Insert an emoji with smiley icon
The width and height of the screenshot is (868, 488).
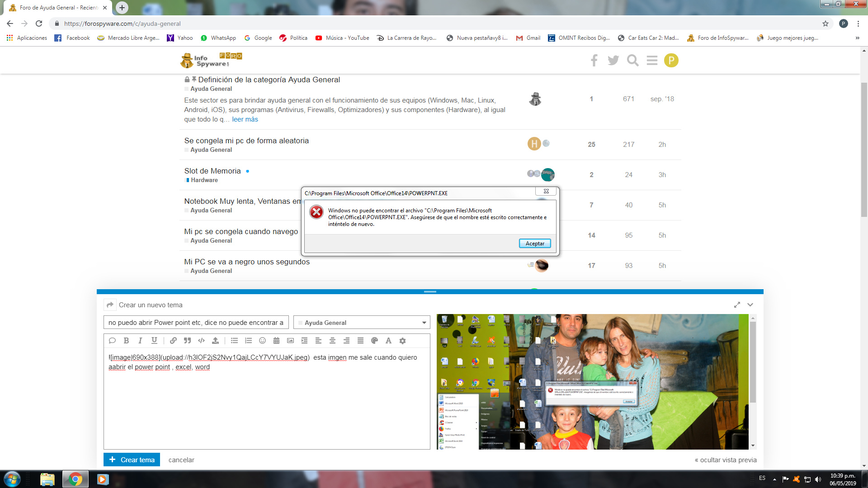[x=262, y=341]
